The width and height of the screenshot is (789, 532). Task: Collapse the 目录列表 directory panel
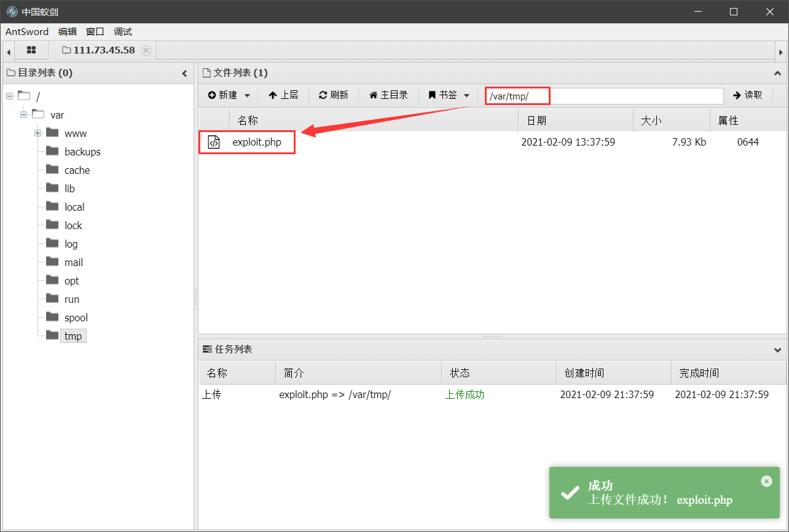coord(184,73)
